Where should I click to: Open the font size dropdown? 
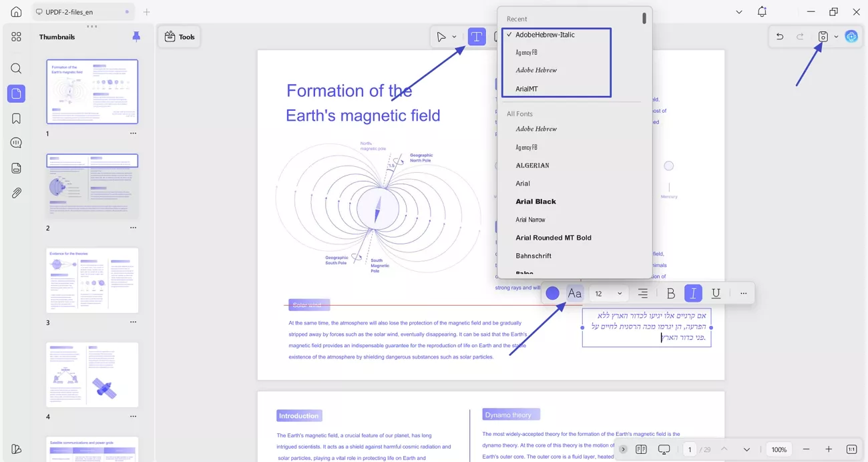pyautogui.click(x=618, y=293)
